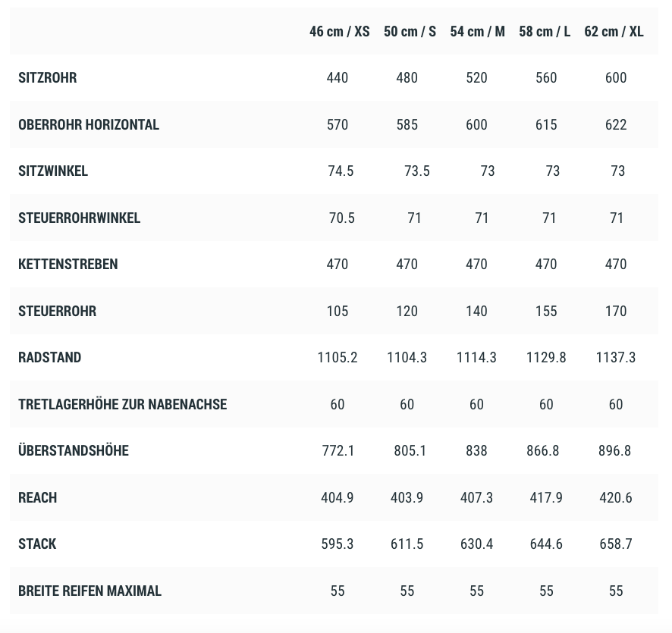Click the 62 cm / XL size header
The width and height of the screenshot is (672, 633).
pyautogui.click(x=614, y=31)
